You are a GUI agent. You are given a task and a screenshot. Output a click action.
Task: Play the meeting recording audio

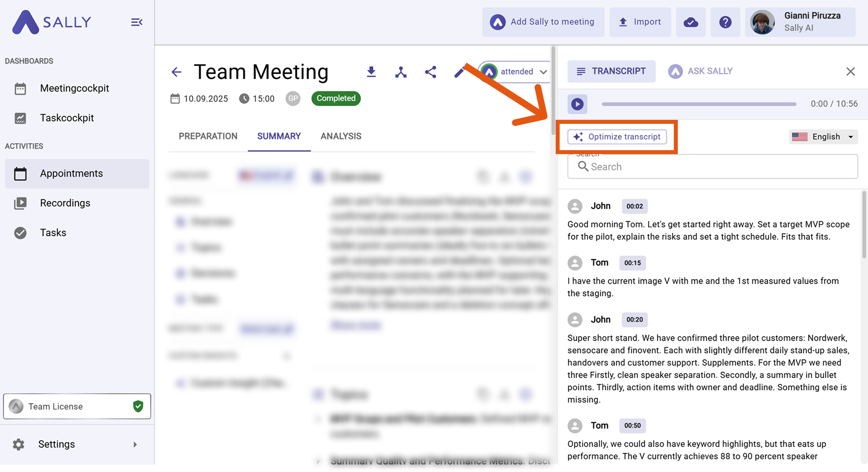(577, 104)
